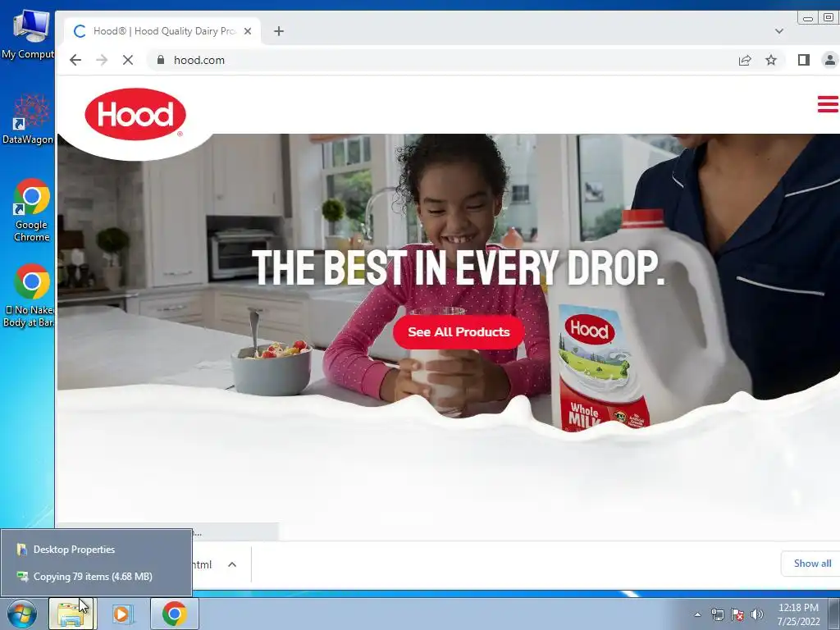Click Windows Explorer taskbar icon
The width and height of the screenshot is (840, 630).
coord(71,614)
